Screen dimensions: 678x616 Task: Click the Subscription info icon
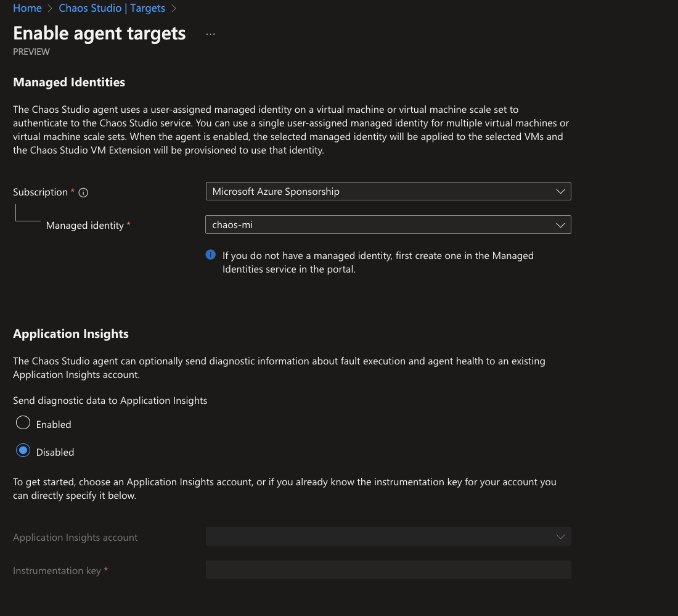83,192
